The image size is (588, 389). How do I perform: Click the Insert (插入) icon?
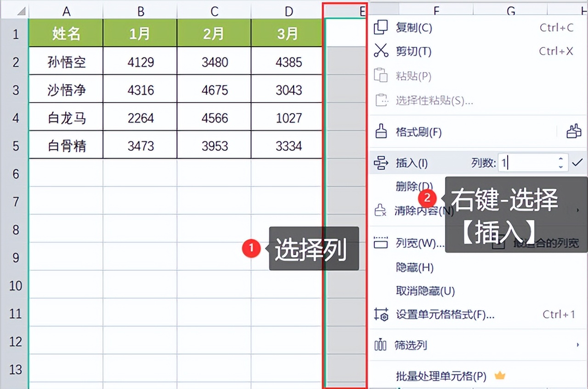click(x=381, y=162)
